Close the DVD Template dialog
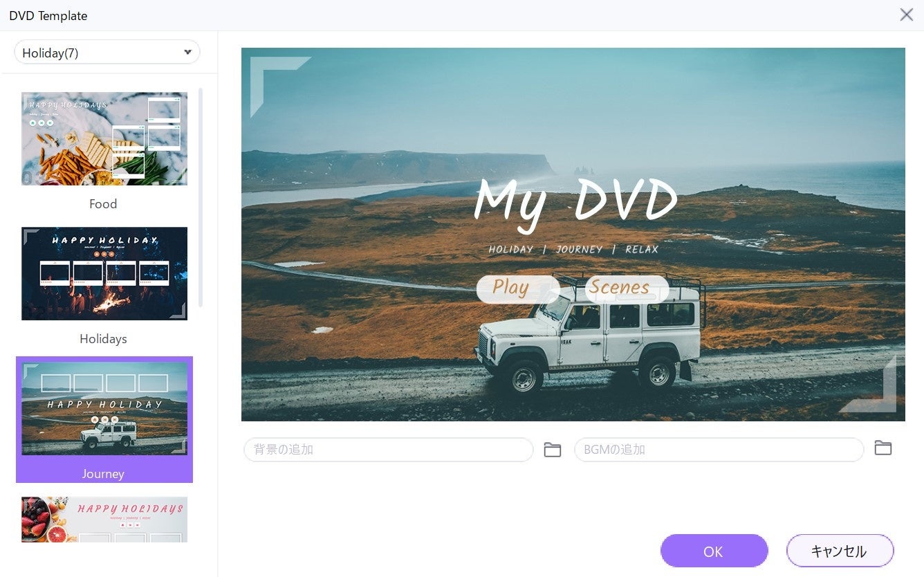The width and height of the screenshot is (924, 577). coord(906,15)
